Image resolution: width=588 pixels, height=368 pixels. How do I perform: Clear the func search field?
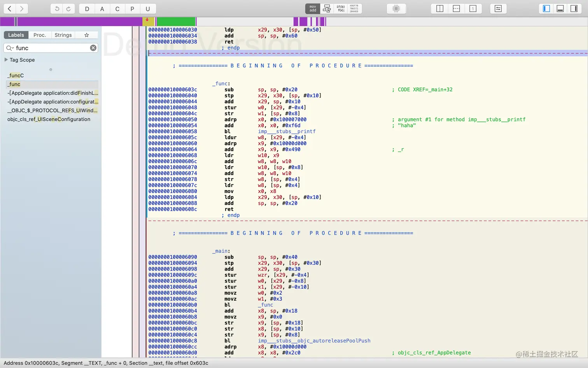93,48
